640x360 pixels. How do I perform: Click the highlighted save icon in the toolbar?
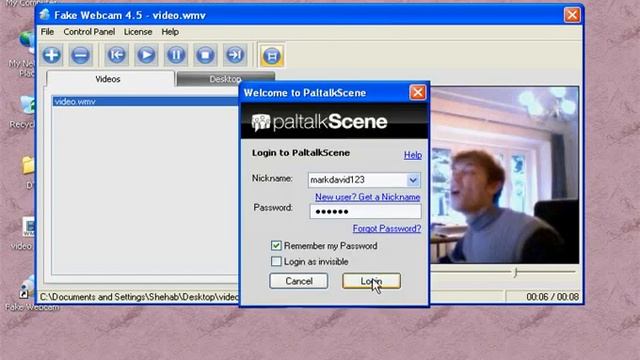(272, 56)
